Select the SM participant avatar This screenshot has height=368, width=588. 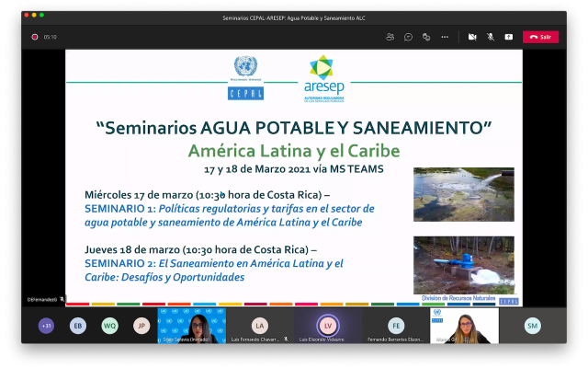click(x=533, y=326)
